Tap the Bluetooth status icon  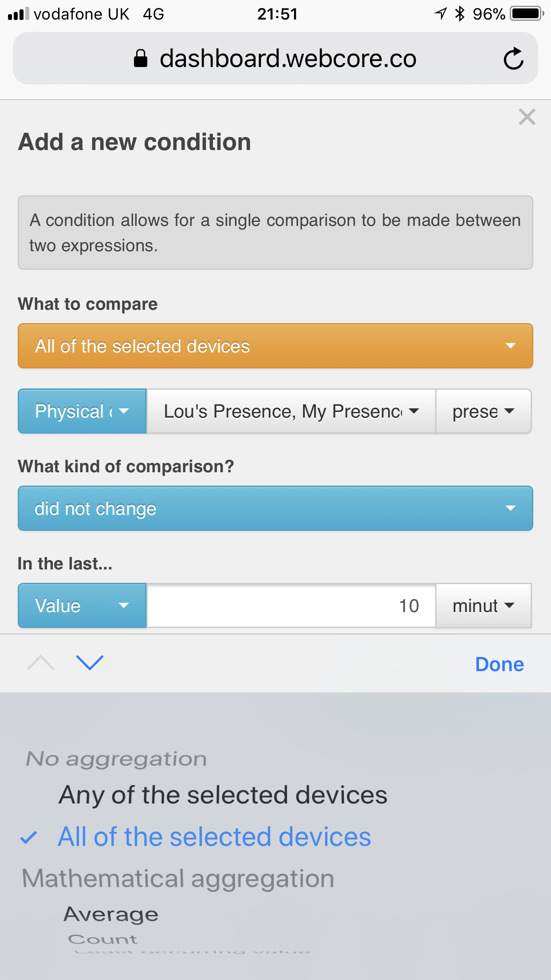click(x=460, y=14)
